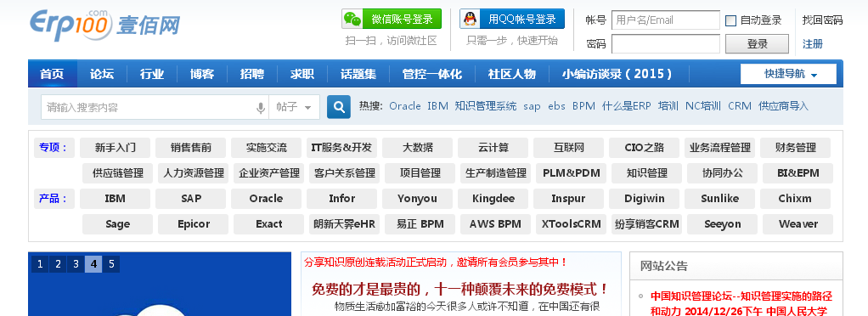Viewport: 868px width, 316px height.
Task: Click the magnifier search button
Action: 339,107
